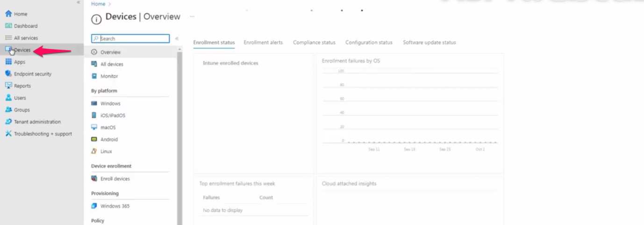Select the Overview info icon in blade menu
The height and width of the screenshot is (225, 644).
[x=94, y=52]
